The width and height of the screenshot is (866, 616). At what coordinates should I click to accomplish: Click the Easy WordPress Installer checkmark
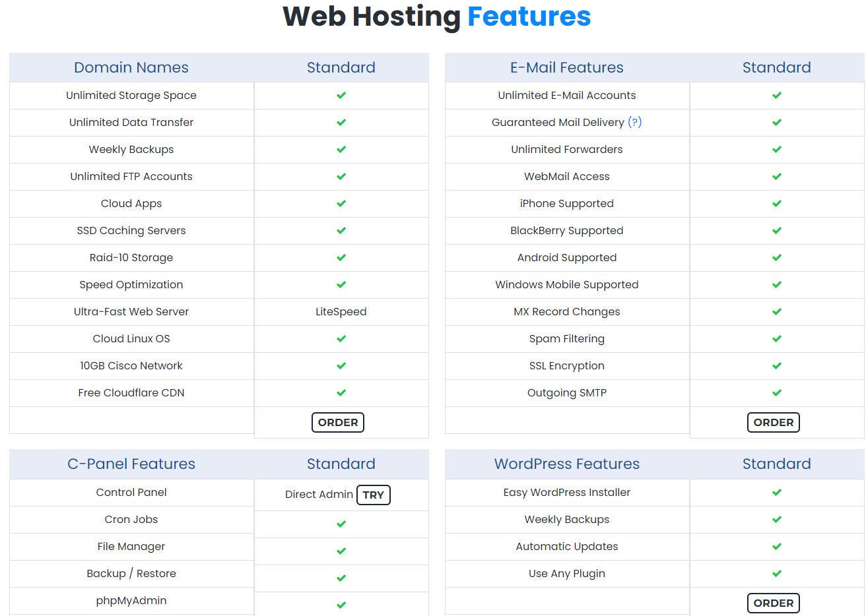(x=777, y=493)
